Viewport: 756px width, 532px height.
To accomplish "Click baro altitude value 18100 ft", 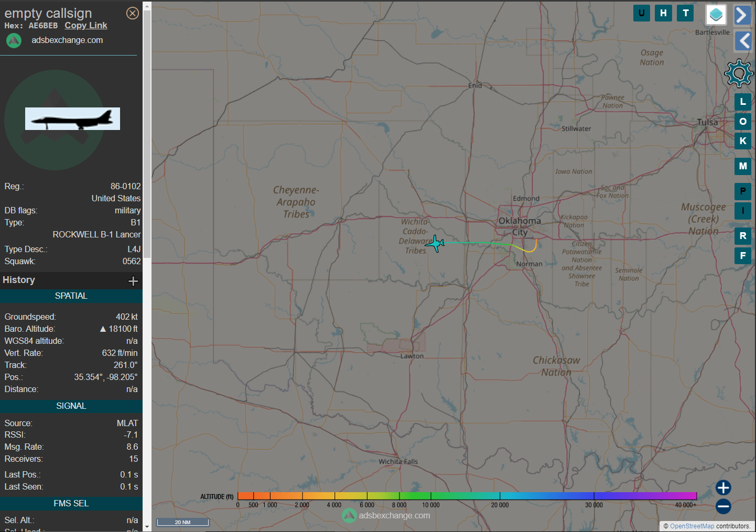I will [119, 329].
